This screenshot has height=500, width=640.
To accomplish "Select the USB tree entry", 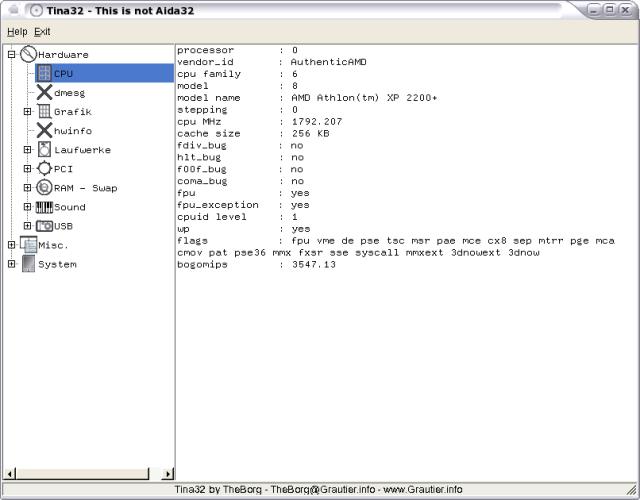I will pos(63,226).
